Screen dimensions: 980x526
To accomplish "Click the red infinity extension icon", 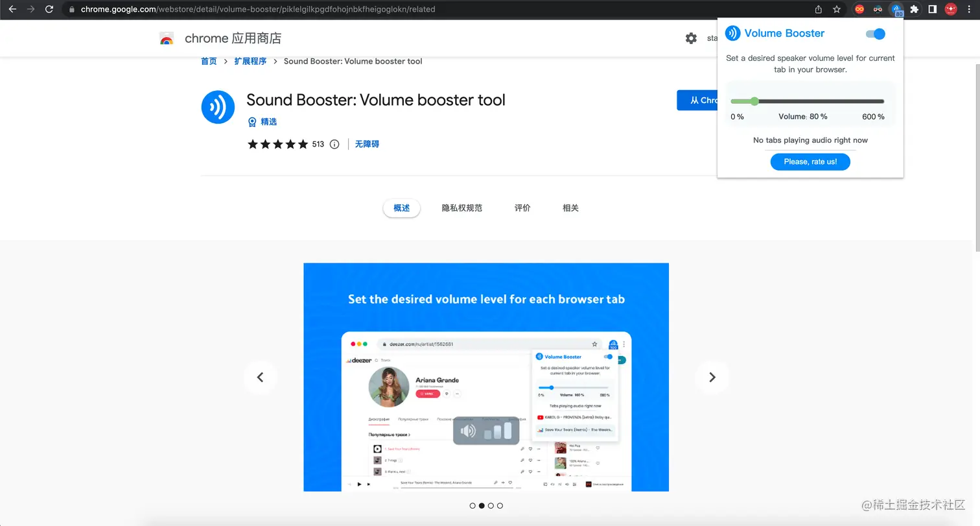I will pos(859,10).
